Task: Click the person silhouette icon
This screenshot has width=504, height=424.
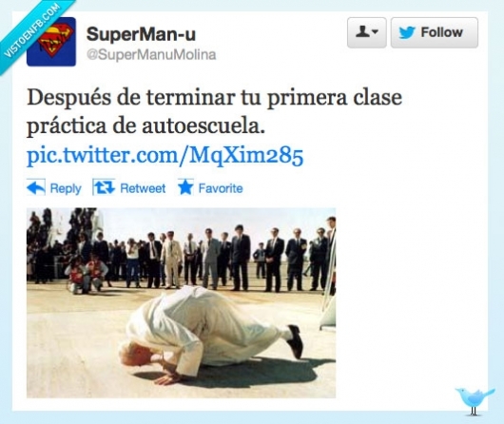Action: click(x=362, y=31)
